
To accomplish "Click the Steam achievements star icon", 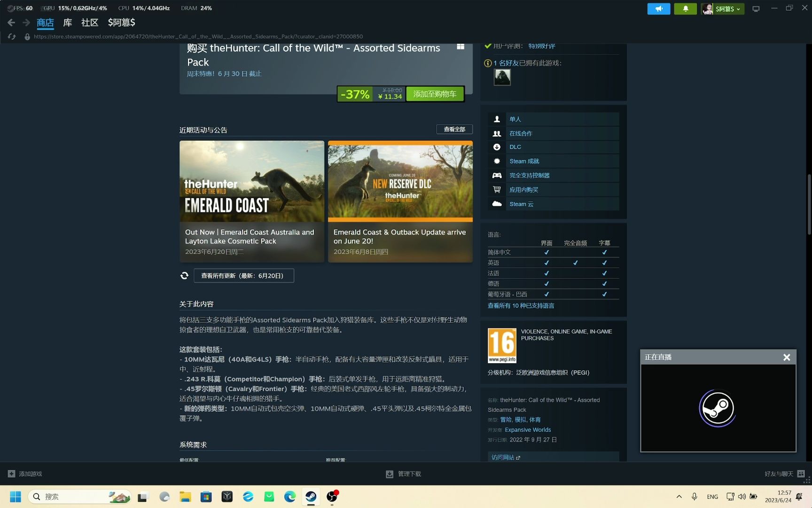I will coord(497,161).
